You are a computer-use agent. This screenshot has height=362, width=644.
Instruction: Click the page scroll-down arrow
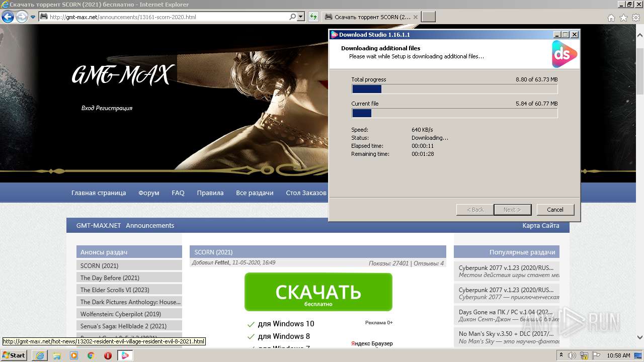click(639, 338)
